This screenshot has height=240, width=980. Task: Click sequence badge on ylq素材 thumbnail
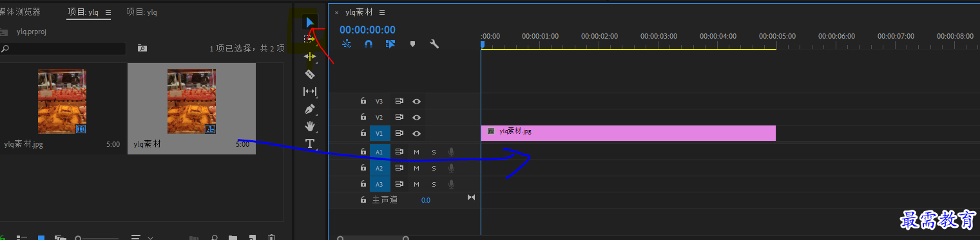tap(210, 129)
